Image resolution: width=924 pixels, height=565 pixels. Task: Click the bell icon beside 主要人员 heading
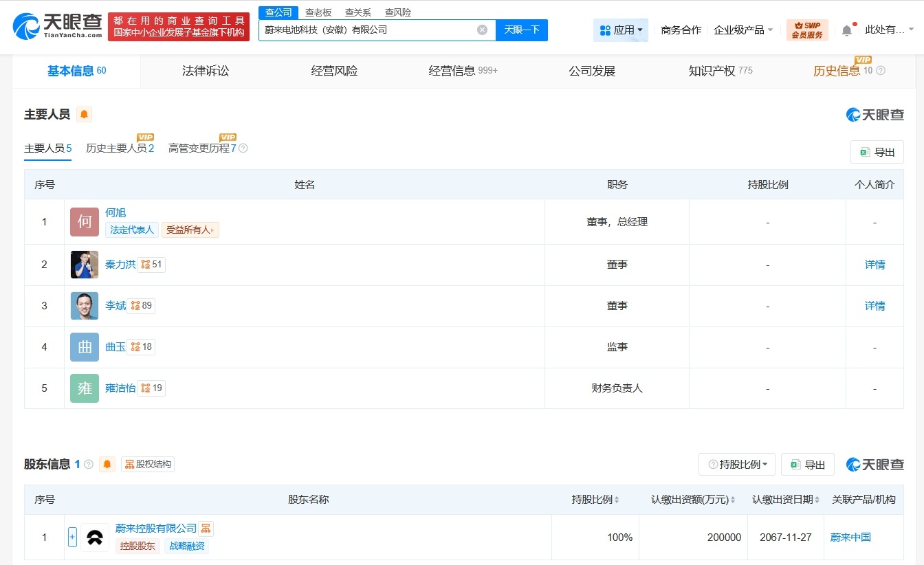coord(83,115)
